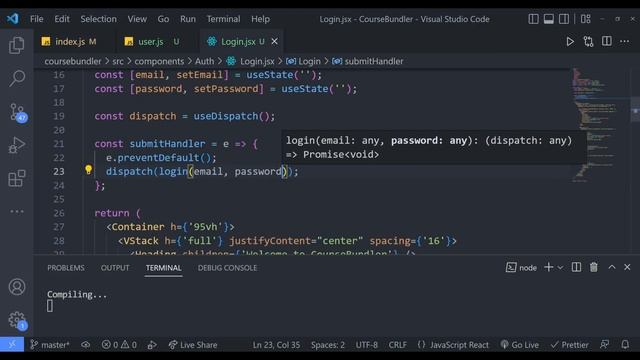Viewport: 640px width, 360px height.
Task: Expand src breadcrumb folder
Action: [118, 61]
